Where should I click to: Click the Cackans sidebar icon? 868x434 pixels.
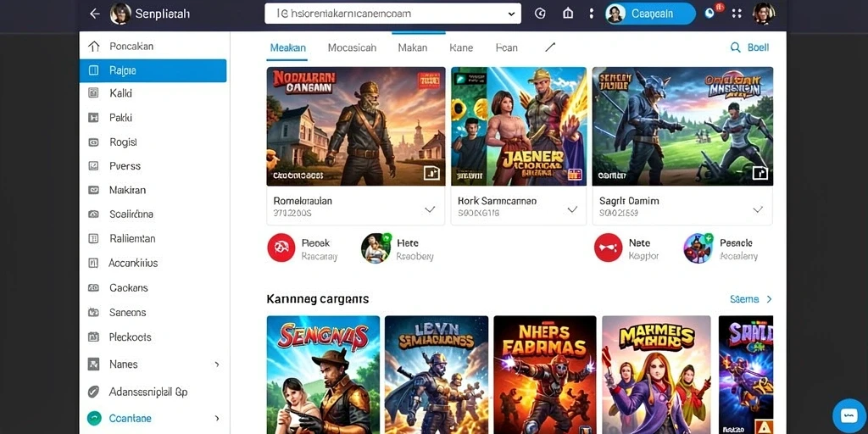tap(93, 288)
